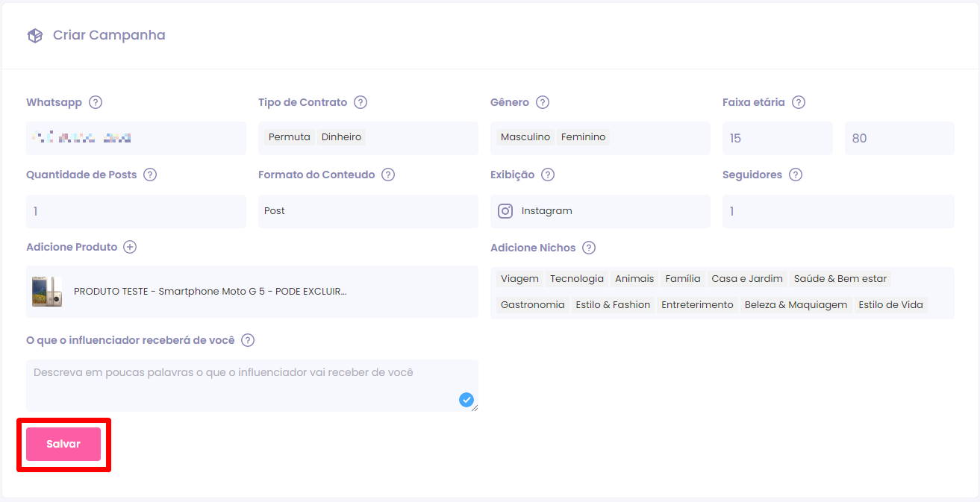Image resolution: width=980 pixels, height=502 pixels.
Task: Select the Dinheiro contract tag
Action: click(x=341, y=137)
